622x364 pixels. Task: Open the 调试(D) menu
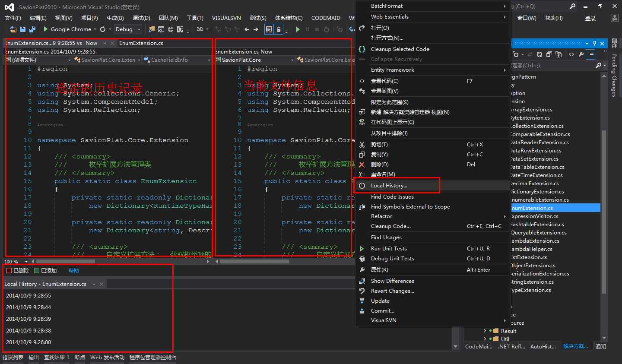[x=141, y=18]
